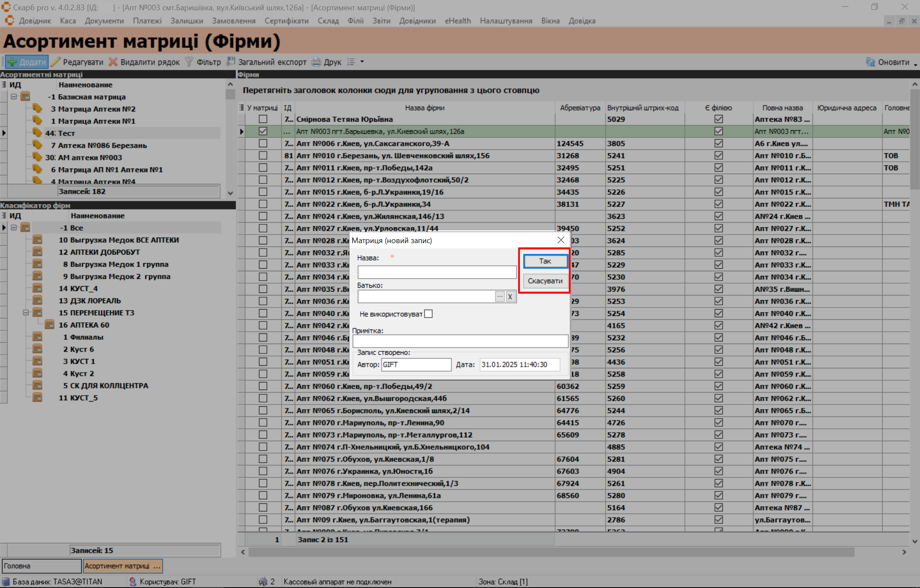Screen dimensions: 920x588
Task: Confirm the new record with Так
Action: [545, 261]
